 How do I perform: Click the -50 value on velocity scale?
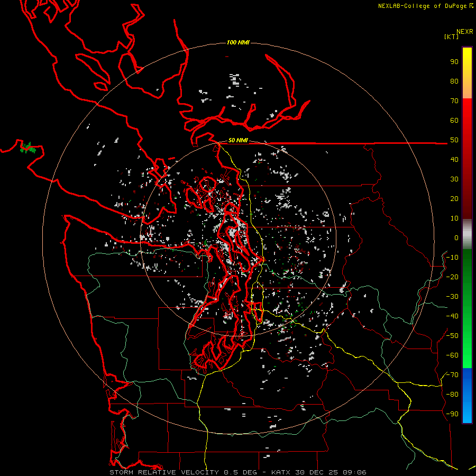(x=452, y=336)
